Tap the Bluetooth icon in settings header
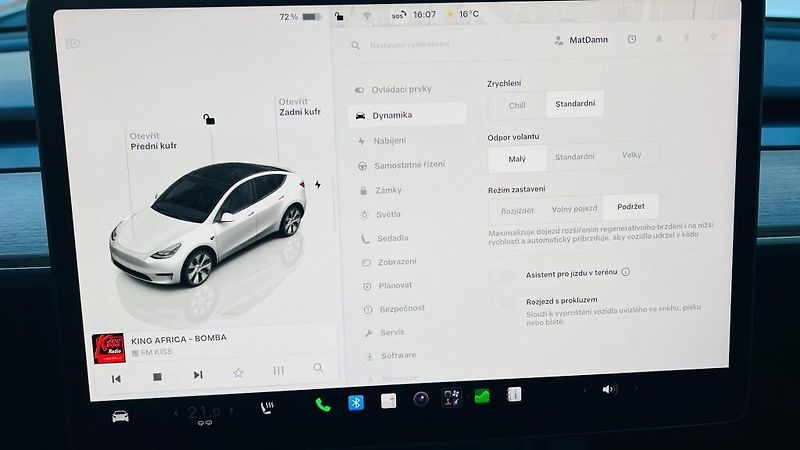800x450 pixels. tap(687, 38)
